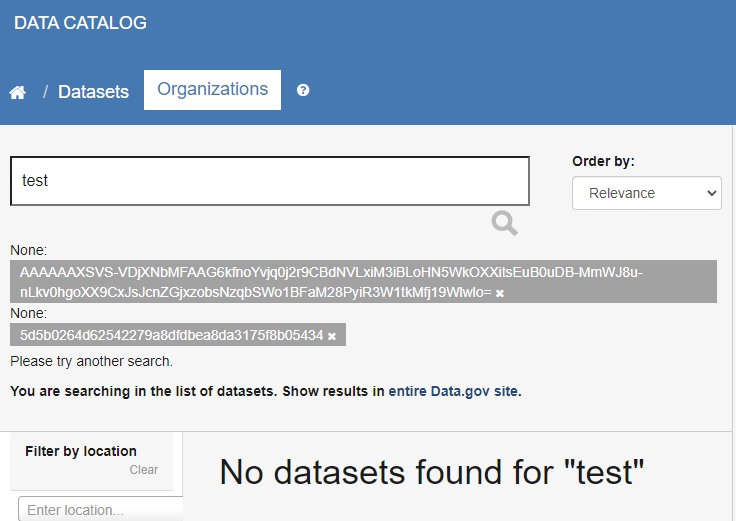Click the AAAAAAXSVS filter tag text
Screen dimensions: 736x521
pos(331,282)
